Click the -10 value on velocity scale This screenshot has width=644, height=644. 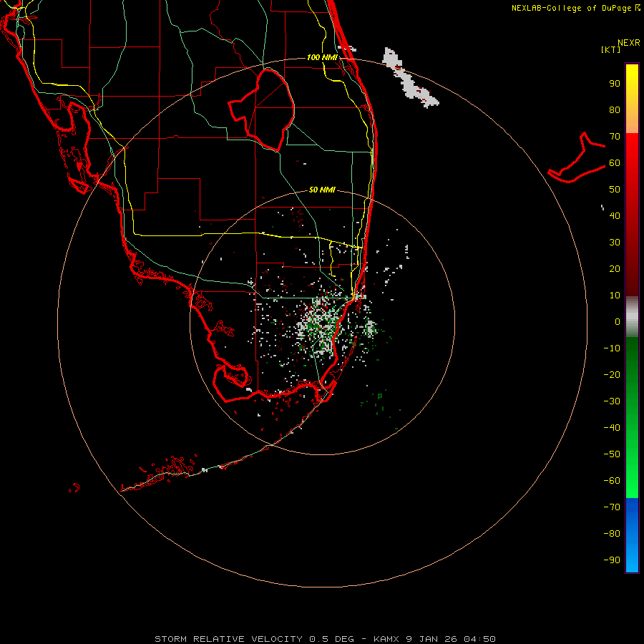point(612,348)
